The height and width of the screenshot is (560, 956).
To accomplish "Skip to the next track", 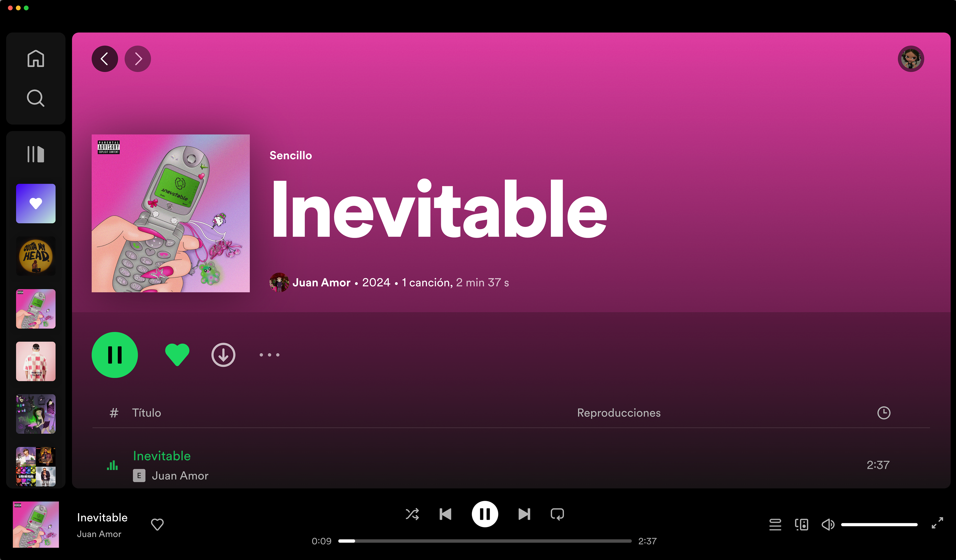I will click(524, 514).
